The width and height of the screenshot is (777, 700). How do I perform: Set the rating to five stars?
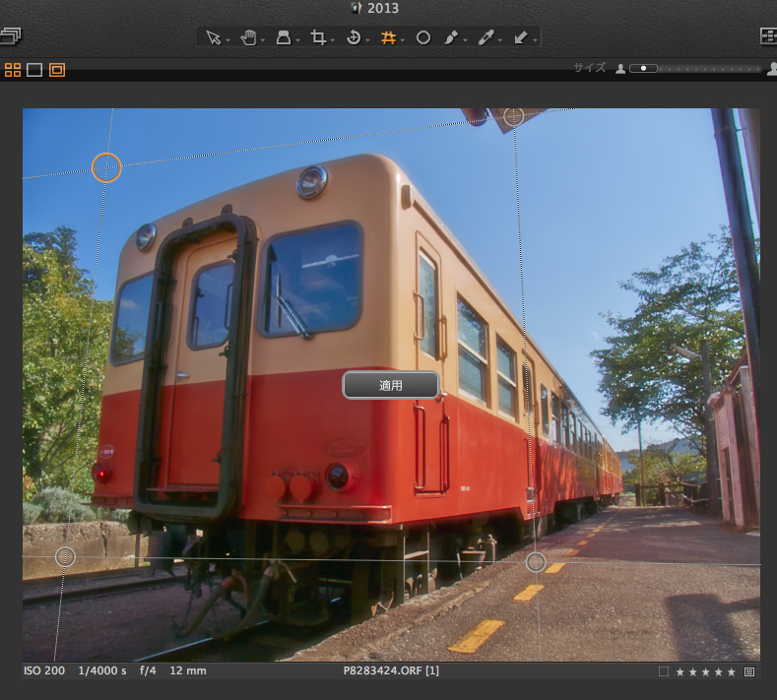[x=732, y=671]
